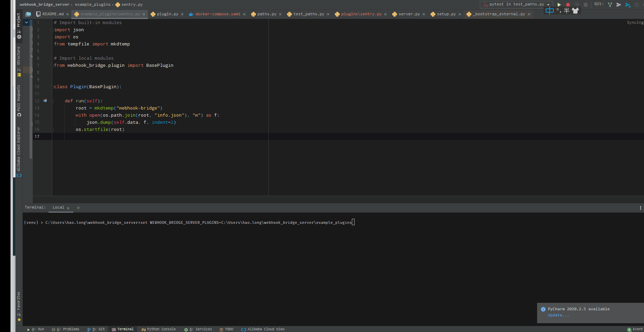Run the pytest configuration with the green play icon
Viewport: 644px width, 332px height.
[x=559, y=4]
